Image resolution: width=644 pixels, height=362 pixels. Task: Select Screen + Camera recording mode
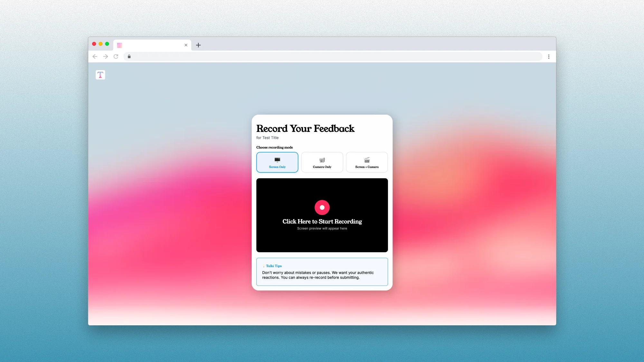pos(366,162)
